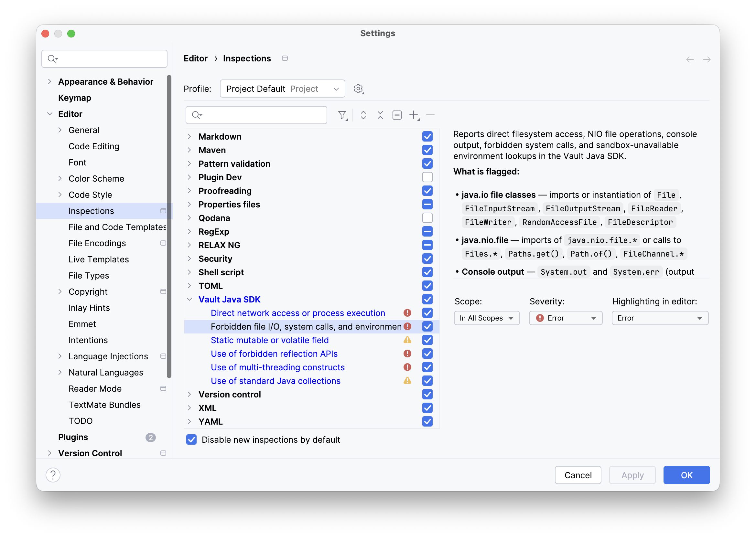Click the project icon next to File Encodings
This screenshot has width=756, height=539.
pos(163,243)
